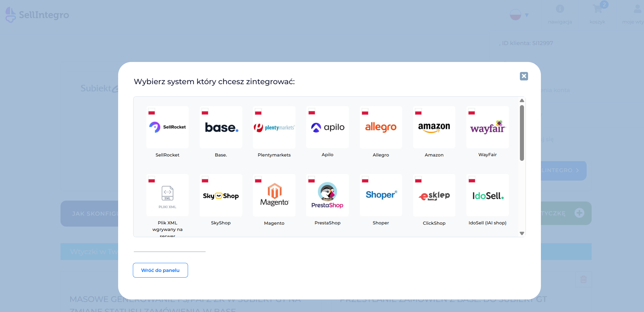Select the Pliki XML file icon

(x=167, y=195)
